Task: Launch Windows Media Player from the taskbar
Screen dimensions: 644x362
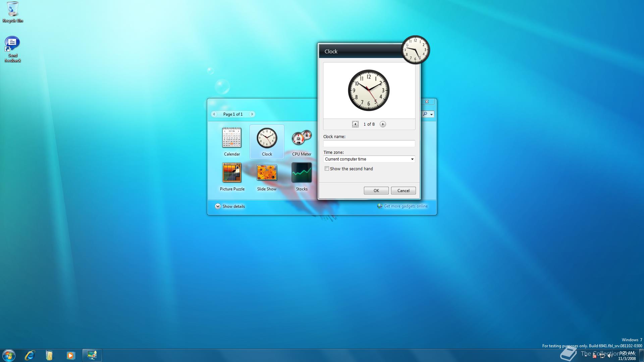Action: pyautogui.click(x=70, y=355)
